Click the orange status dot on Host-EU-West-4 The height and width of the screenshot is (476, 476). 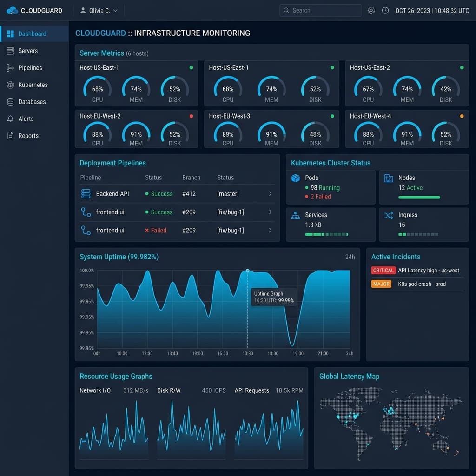(x=462, y=116)
